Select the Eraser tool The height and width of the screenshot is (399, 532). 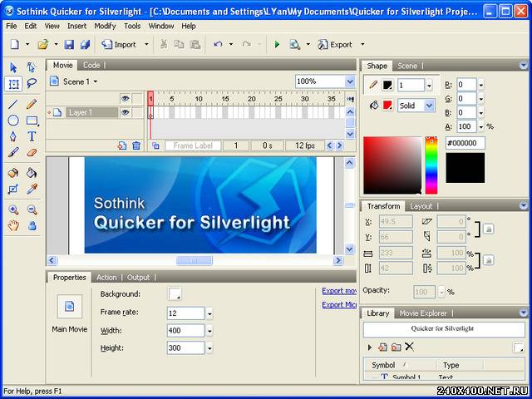point(32,153)
